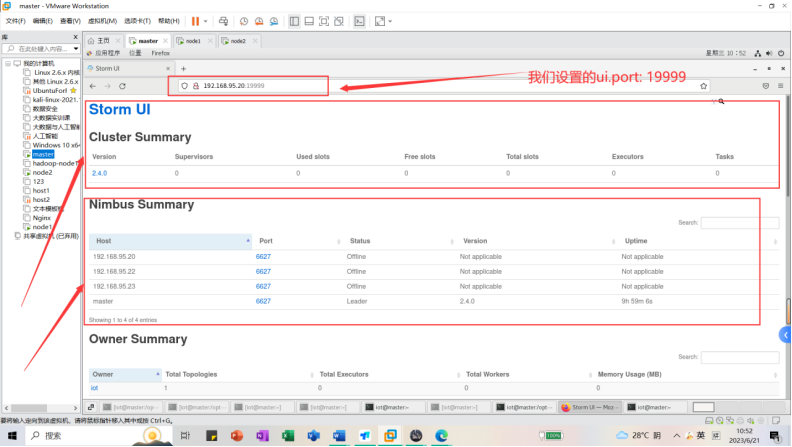Open the 编辑(E) menu
792x447 pixels.
pos(42,21)
